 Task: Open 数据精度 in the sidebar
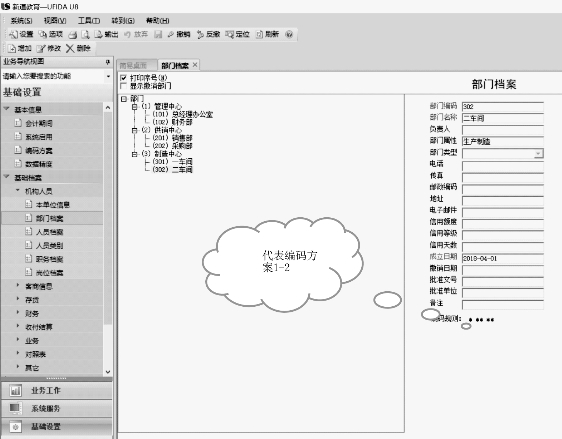39,164
